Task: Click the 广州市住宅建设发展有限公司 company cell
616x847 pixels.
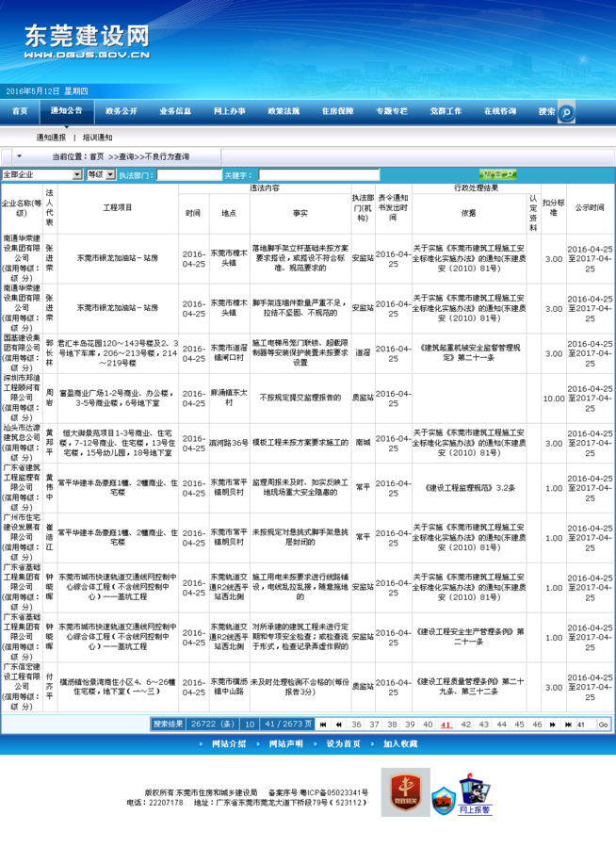Action: [x=23, y=537]
